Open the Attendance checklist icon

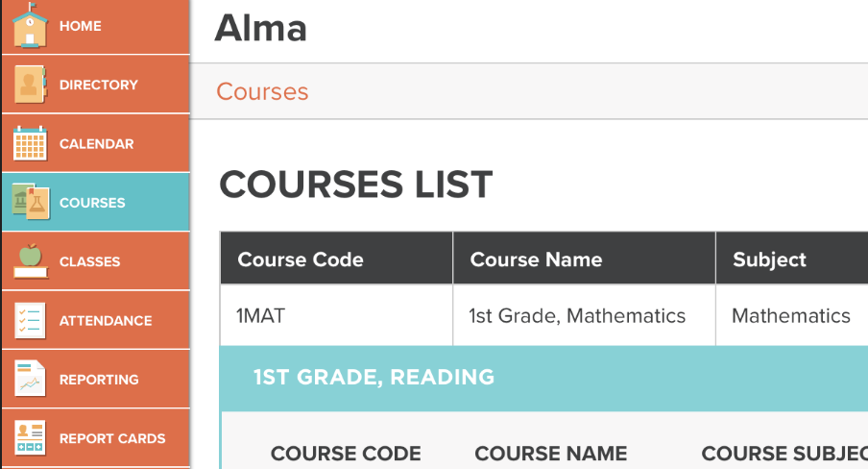pyautogui.click(x=30, y=321)
